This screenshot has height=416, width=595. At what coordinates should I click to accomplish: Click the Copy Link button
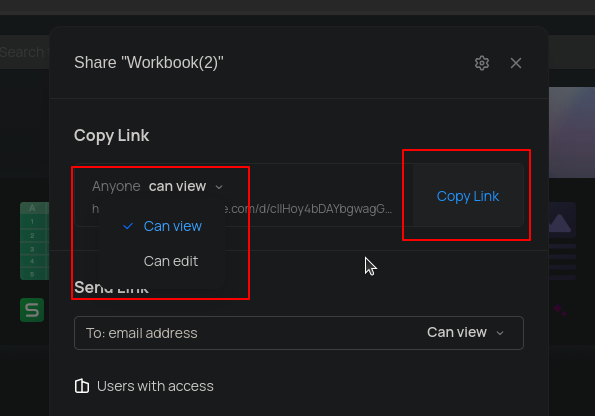click(468, 196)
